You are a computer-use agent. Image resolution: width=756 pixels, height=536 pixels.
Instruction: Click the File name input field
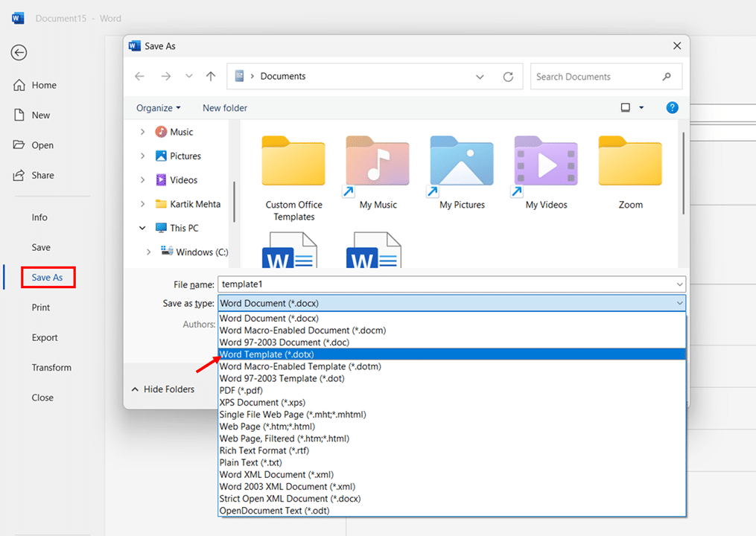[452, 284]
